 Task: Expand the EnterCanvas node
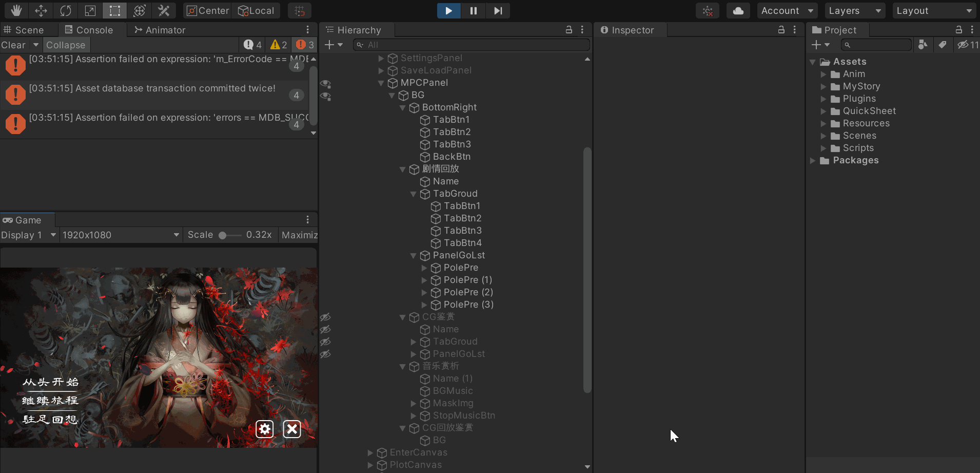(x=370, y=452)
